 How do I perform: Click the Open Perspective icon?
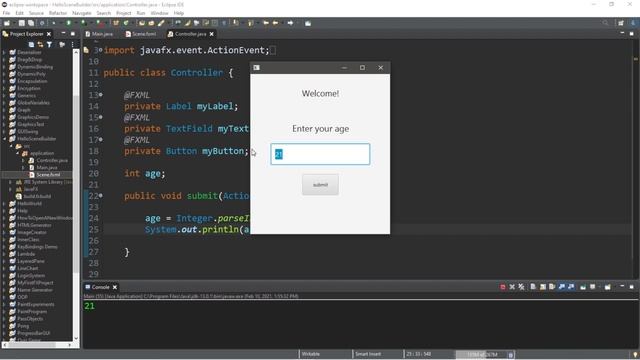pyautogui.click(x=621, y=23)
